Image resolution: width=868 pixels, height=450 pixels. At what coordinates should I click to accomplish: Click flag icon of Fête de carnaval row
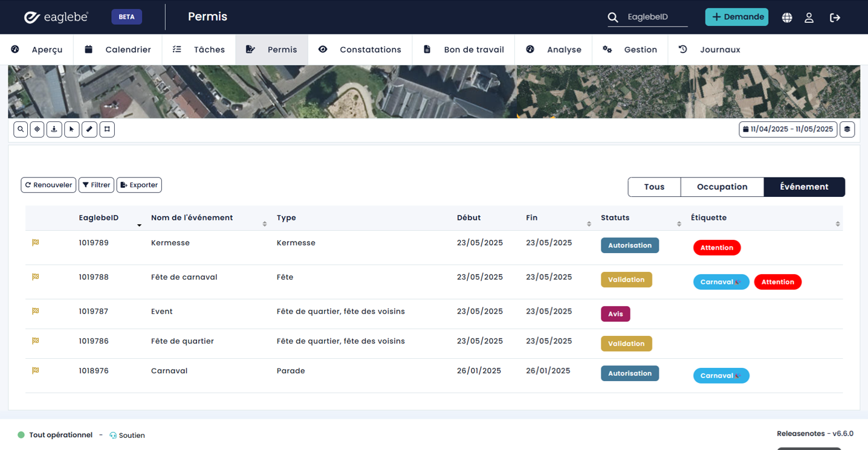click(x=36, y=277)
